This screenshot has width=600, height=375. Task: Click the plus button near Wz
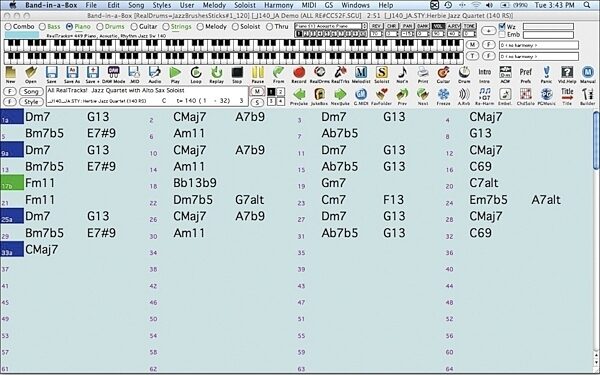click(x=488, y=31)
